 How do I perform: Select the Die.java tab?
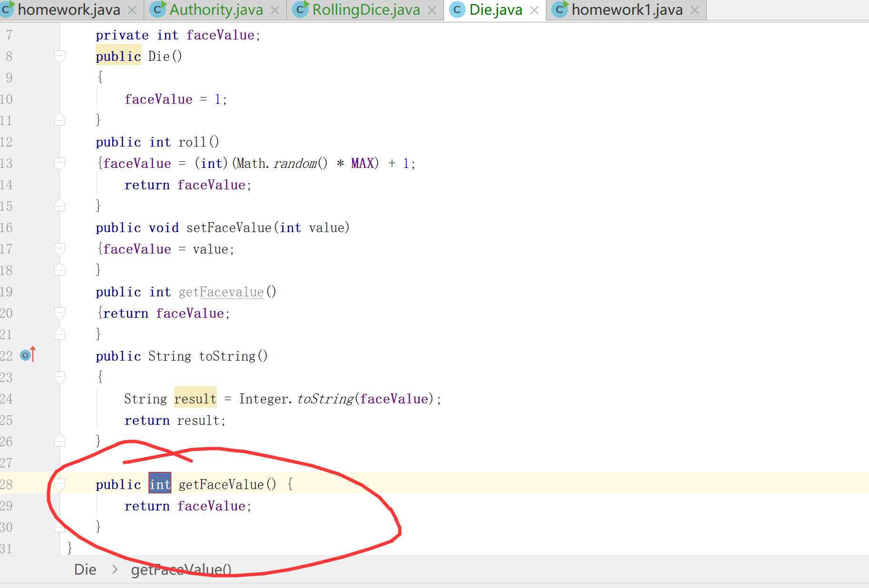(495, 10)
